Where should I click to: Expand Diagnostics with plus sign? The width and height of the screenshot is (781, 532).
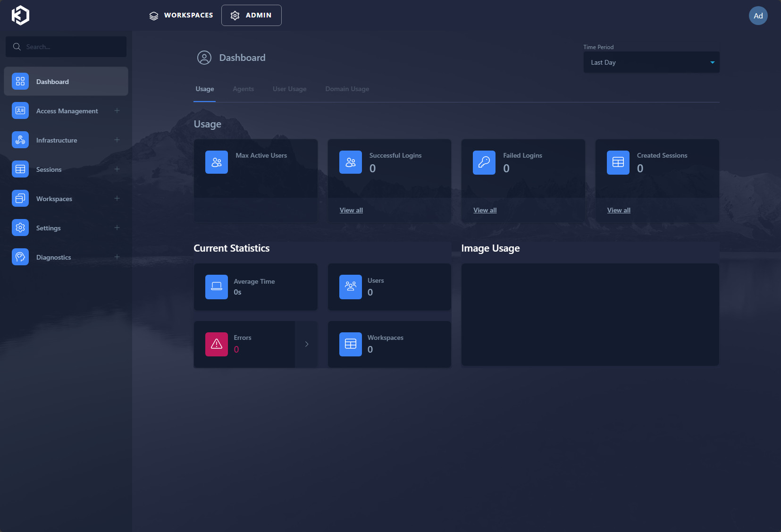click(117, 257)
